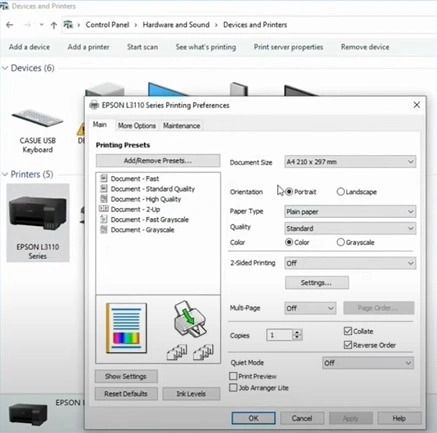Open Print server properties
Viewport: 437px width, 433px height.
(x=288, y=47)
